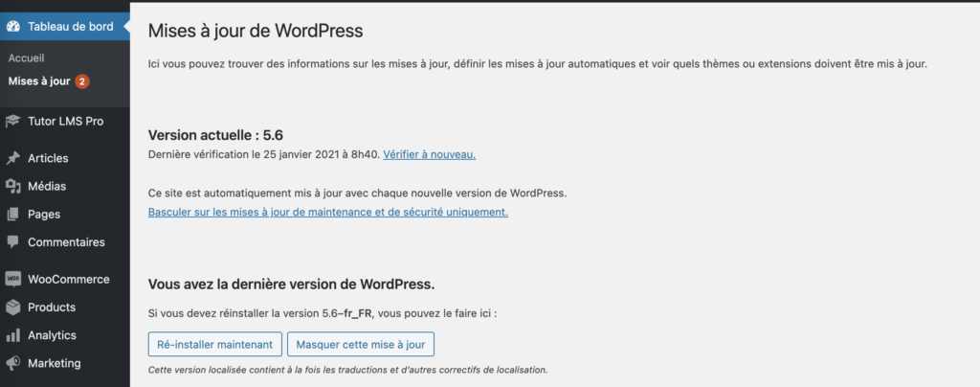Viewport: 980px width, 387px height.
Task: Click the Articles pushpin icon
Action: 13,158
